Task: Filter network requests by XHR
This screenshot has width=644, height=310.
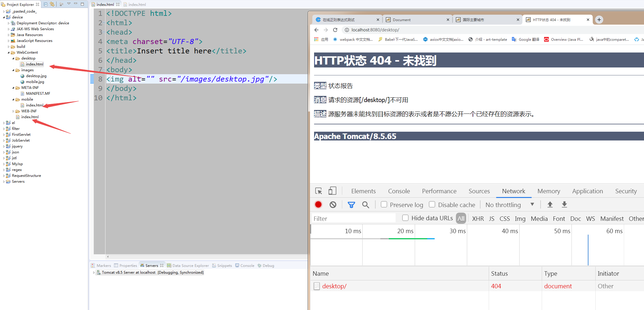Action: [478, 218]
